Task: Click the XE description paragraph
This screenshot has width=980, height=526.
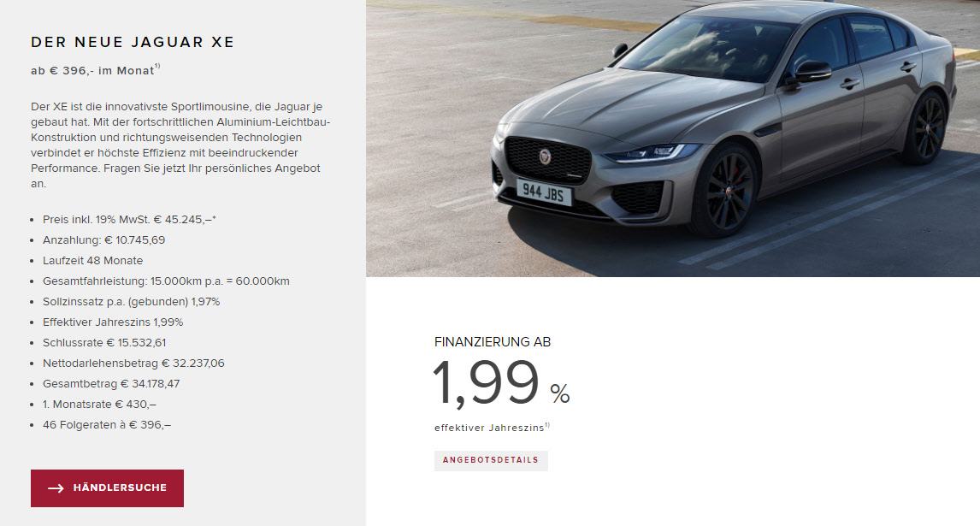Action: click(x=180, y=145)
